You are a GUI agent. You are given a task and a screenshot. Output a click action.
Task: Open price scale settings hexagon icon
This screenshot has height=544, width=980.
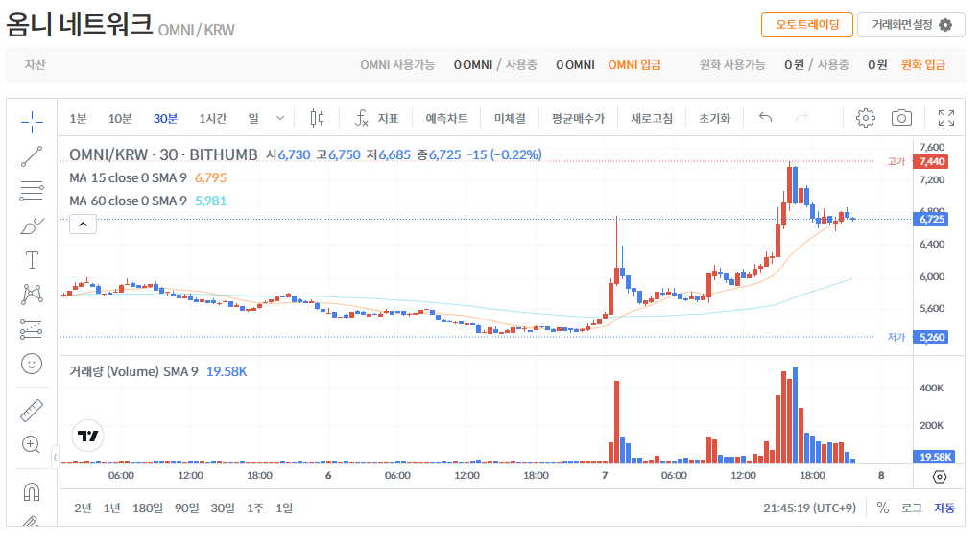[x=940, y=477]
